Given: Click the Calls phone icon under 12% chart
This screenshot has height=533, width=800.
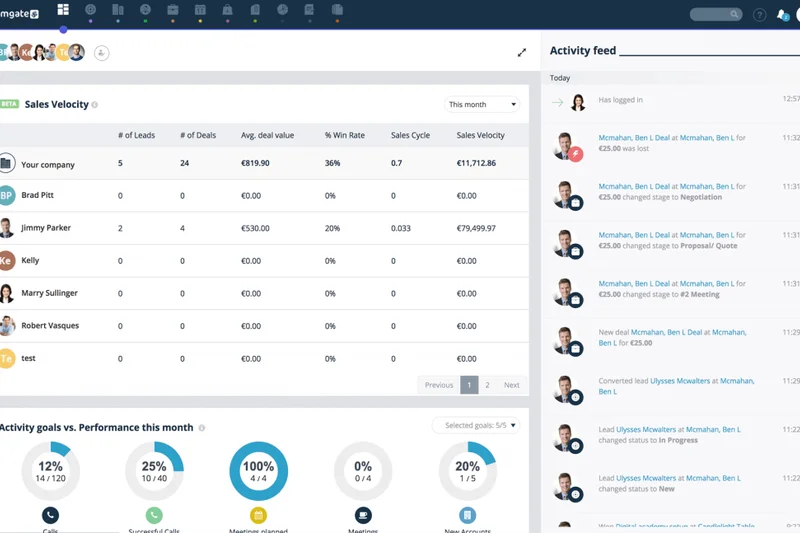Looking at the screenshot, I should click(x=50, y=515).
